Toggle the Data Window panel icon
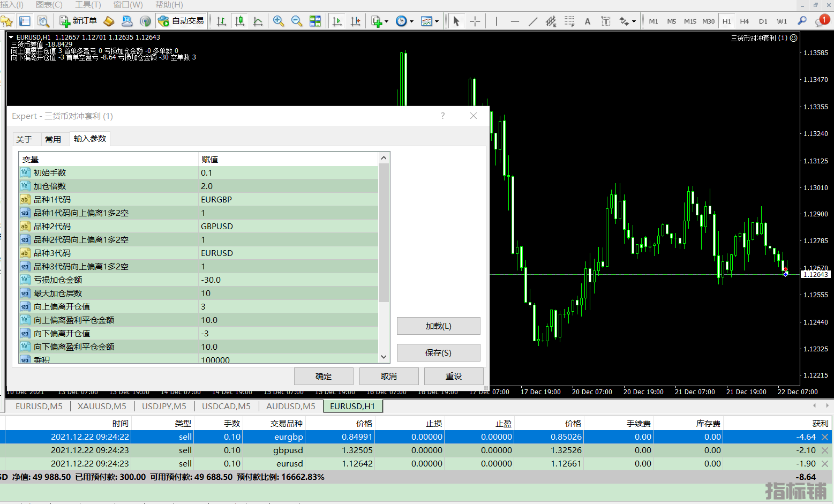The width and height of the screenshot is (834, 504). [x=25, y=21]
